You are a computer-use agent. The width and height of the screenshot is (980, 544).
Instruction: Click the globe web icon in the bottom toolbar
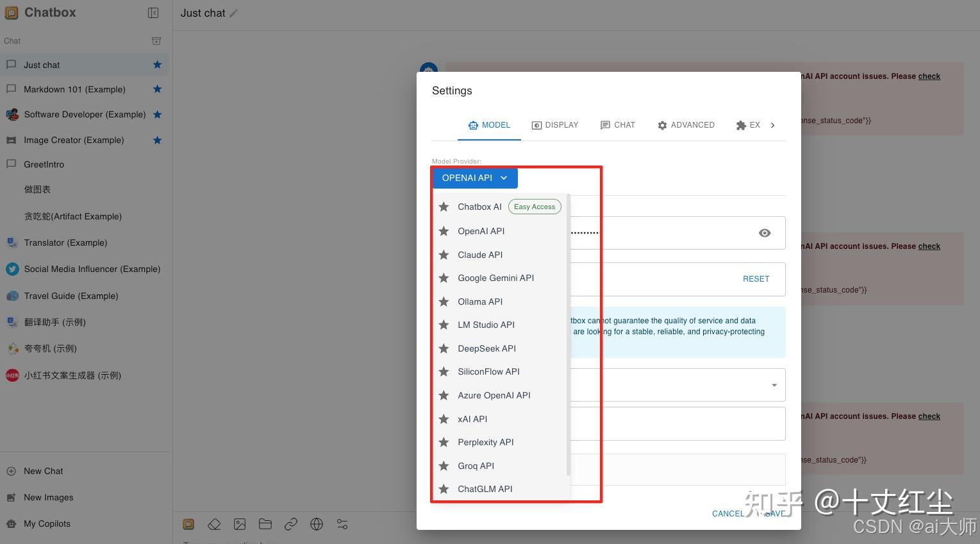point(317,524)
